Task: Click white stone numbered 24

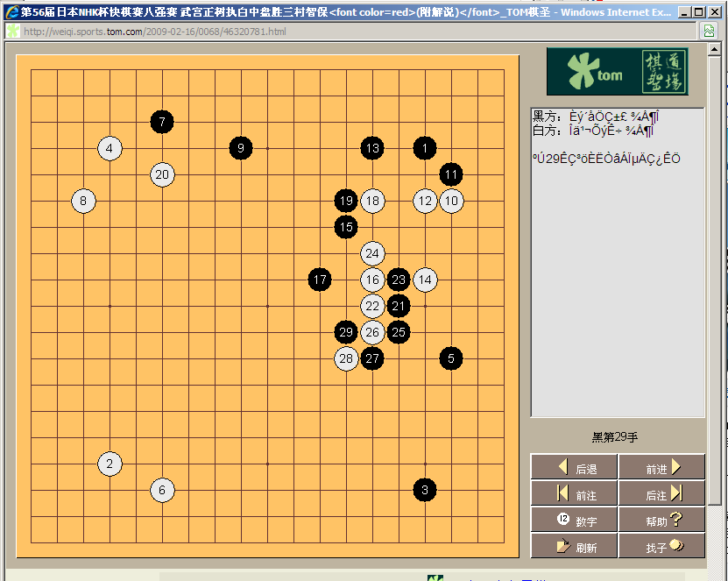Action: pos(372,253)
